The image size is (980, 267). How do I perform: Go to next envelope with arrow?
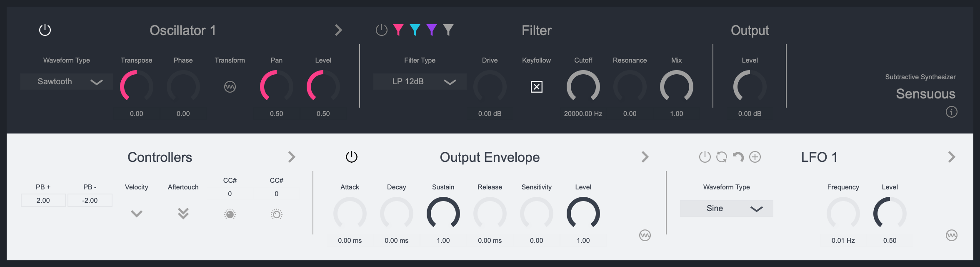645,157
